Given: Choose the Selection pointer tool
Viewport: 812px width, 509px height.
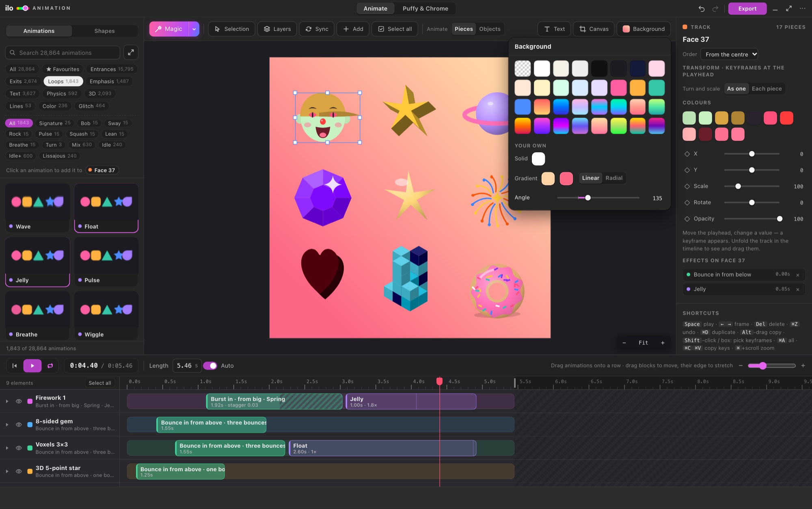Looking at the screenshot, I should (231, 29).
